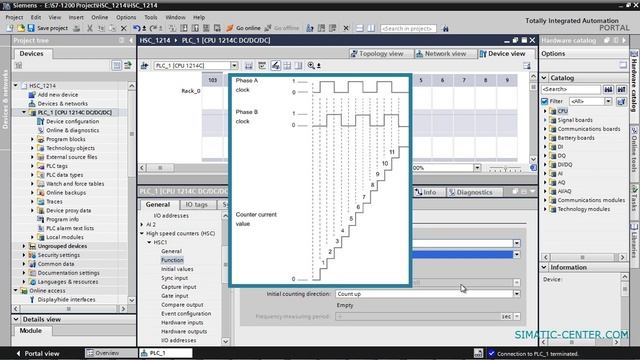Open the <All> filter profile dropdown
Screen dimensions: 640x360
click(x=608, y=101)
